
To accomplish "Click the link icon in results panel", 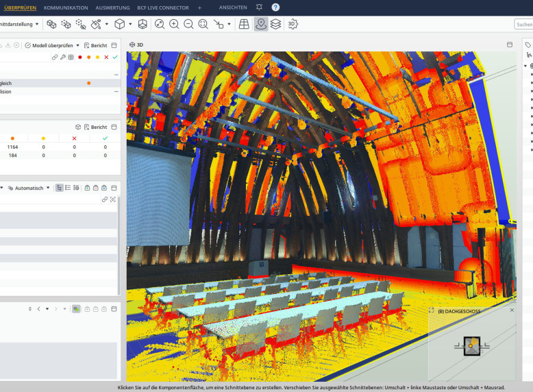I will (105, 199).
